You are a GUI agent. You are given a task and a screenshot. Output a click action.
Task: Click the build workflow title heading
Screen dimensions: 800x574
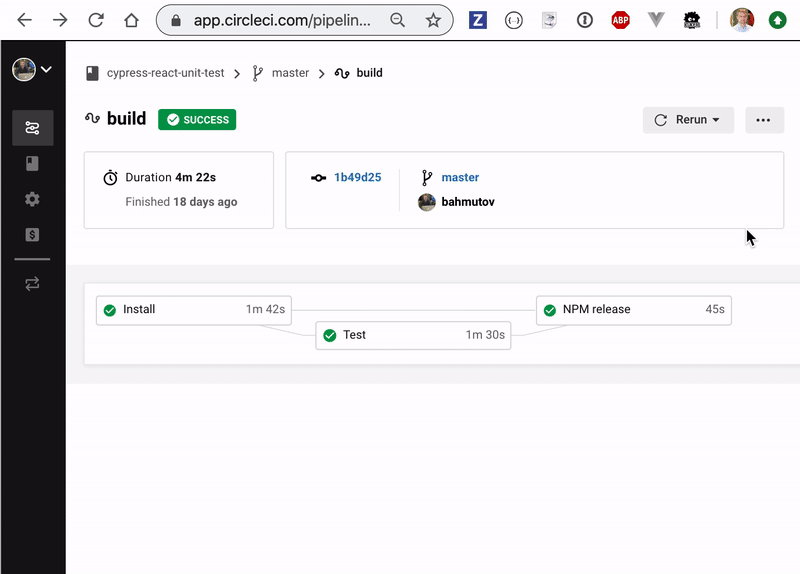[127, 119]
